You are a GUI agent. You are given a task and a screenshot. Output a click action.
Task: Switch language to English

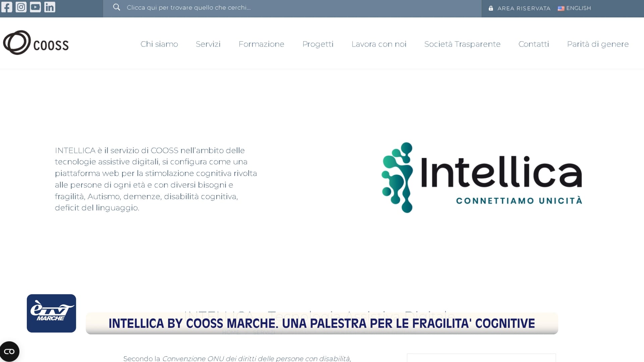point(579,8)
